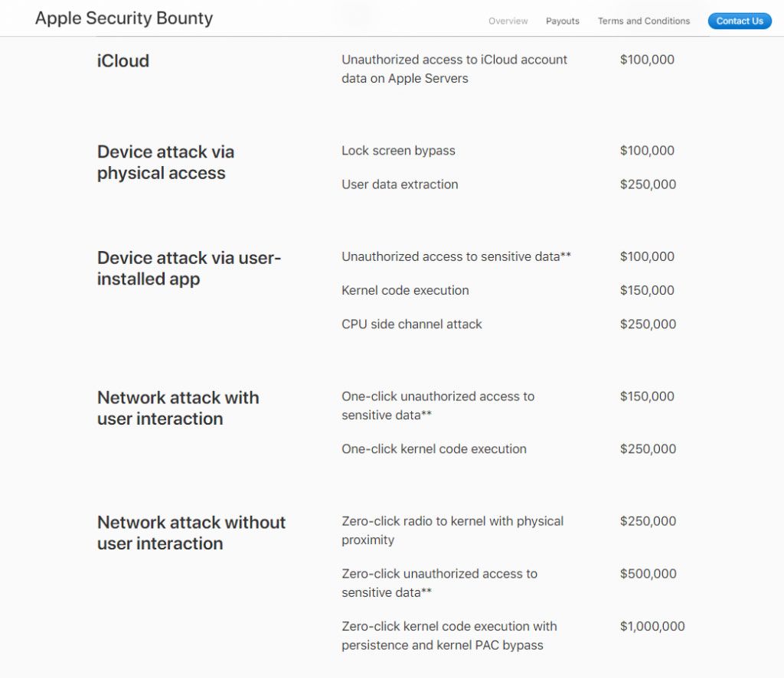The image size is (784, 678).
Task: Click the $500,000 payout amount
Action: click(648, 574)
